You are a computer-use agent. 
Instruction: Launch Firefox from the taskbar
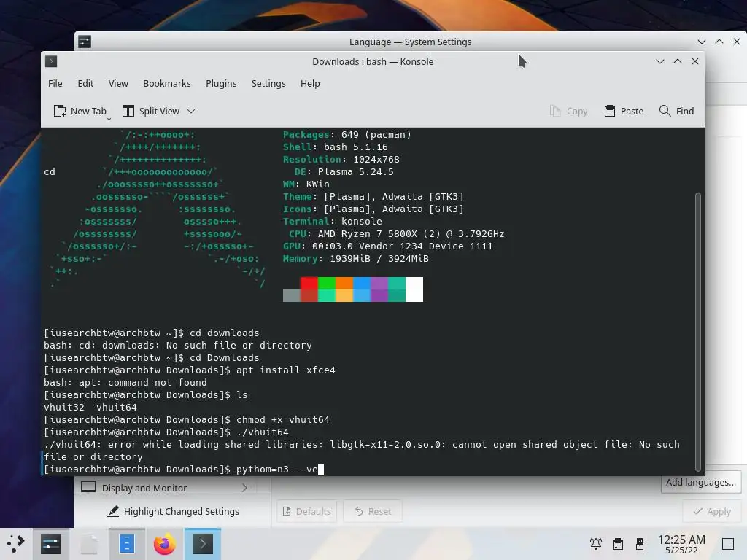point(164,544)
